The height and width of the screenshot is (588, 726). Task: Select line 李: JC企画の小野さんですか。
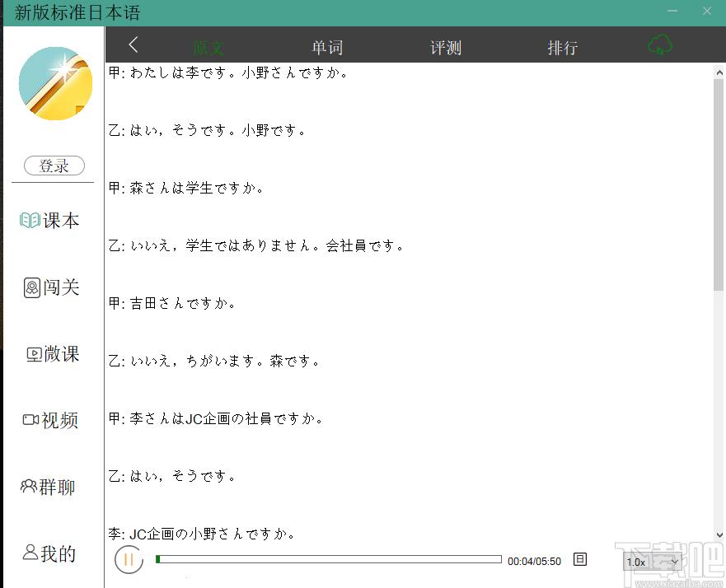[202, 534]
